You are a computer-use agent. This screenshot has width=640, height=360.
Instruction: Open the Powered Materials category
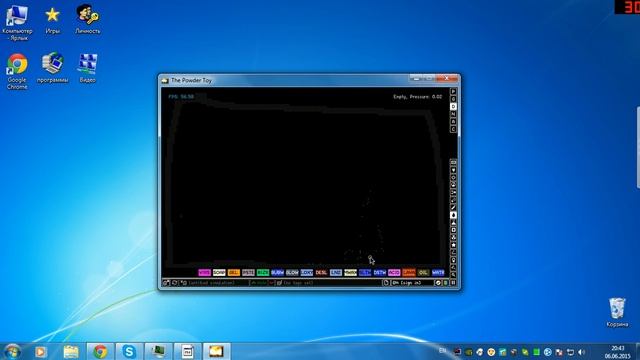(453, 178)
